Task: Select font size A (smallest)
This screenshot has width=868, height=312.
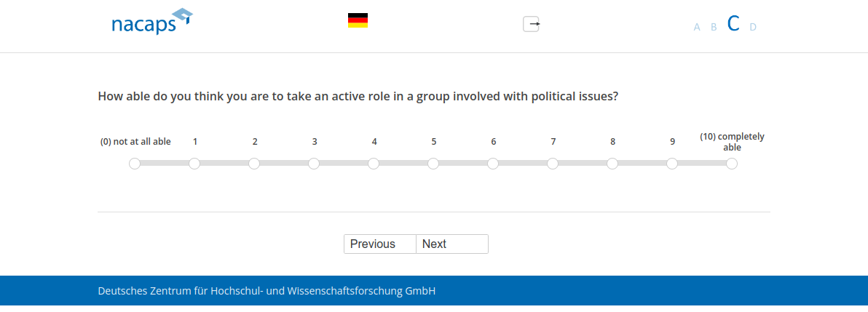Action: [x=697, y=28]
